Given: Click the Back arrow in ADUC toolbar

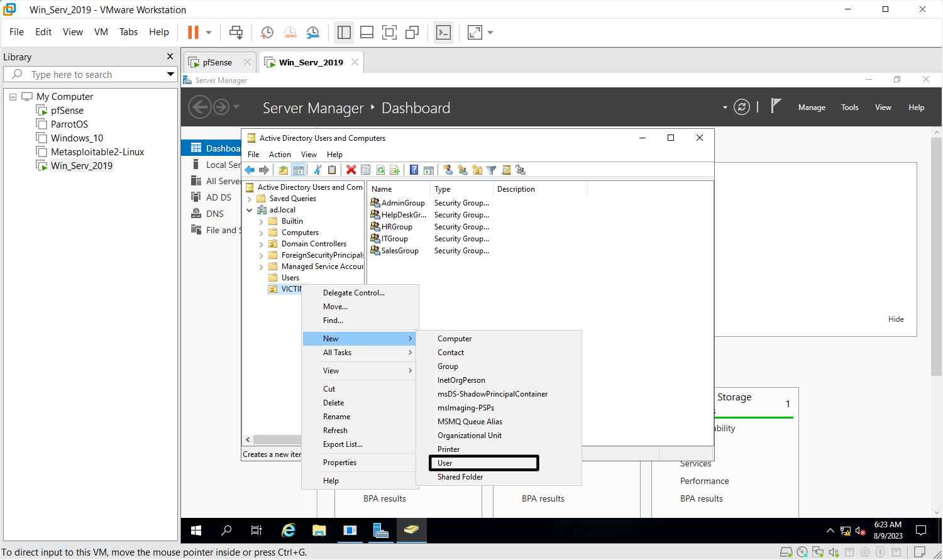Looking at the screenshot, I should click(x=250, y=170).
